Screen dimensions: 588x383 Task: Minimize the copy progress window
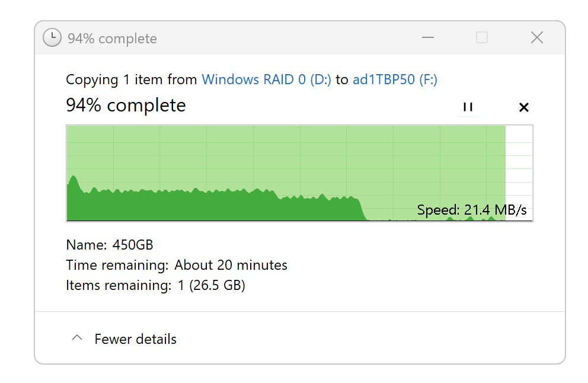(x=428, y=38)
